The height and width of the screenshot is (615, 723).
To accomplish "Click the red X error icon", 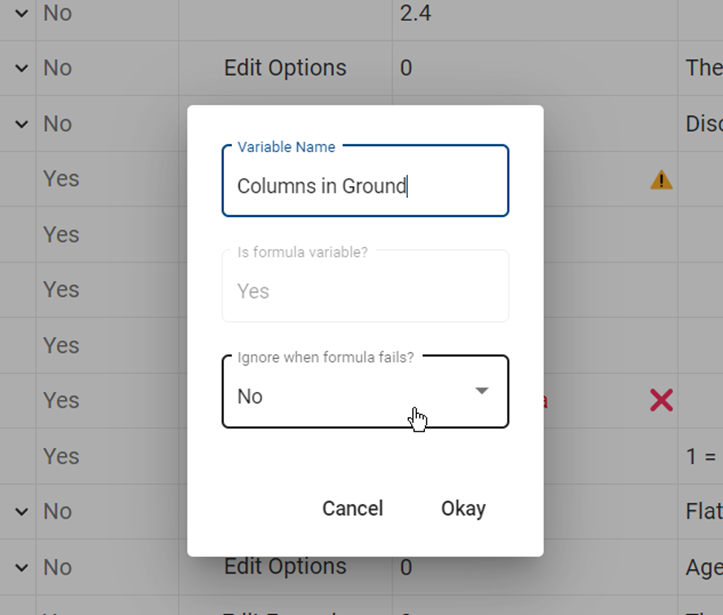I will [x=661, y=400].
